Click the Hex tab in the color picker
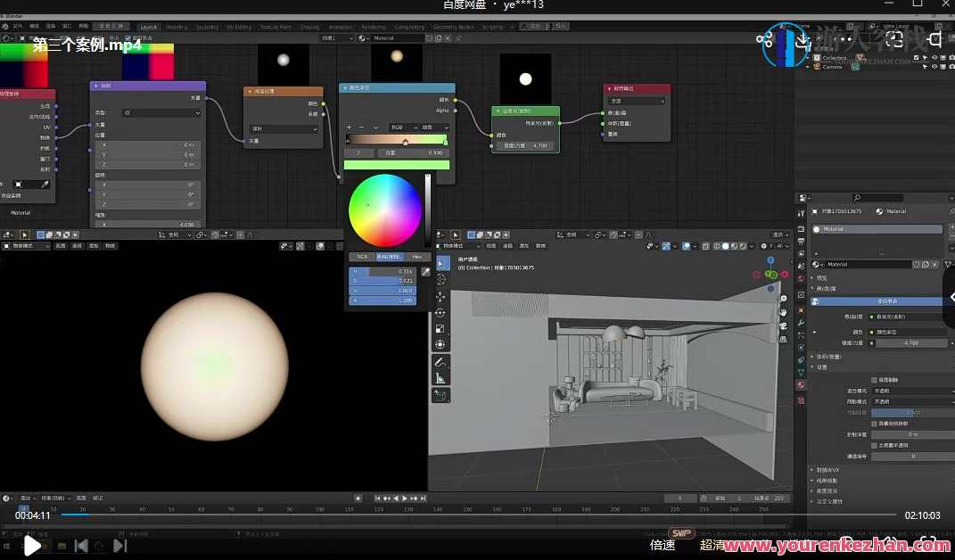The image size is (955, 560). [x=417, y=257]
